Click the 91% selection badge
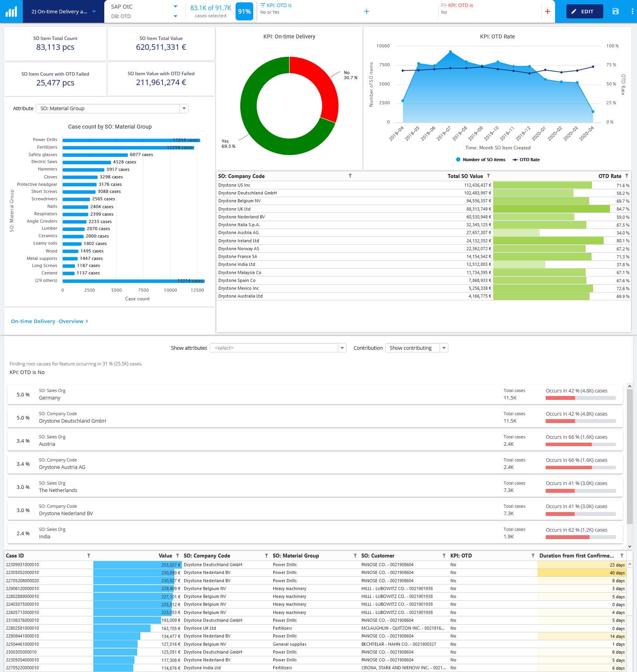 pos(244,11)
